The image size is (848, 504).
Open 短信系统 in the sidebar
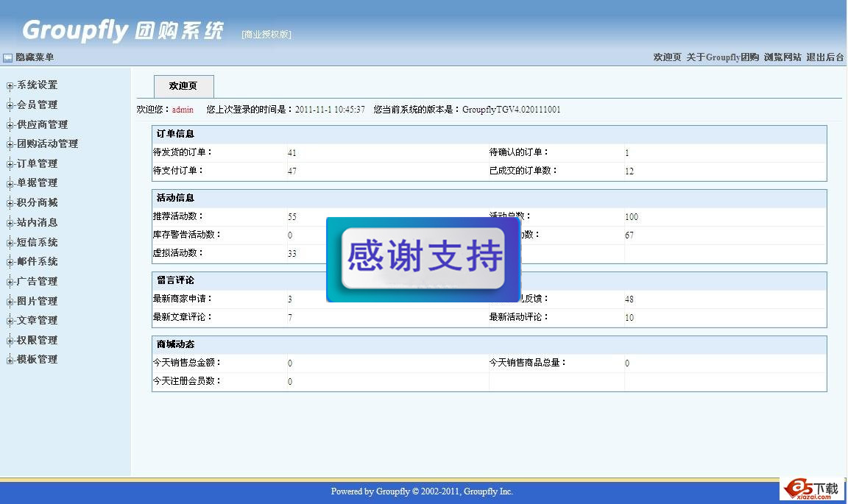click(x=37, y=242)
